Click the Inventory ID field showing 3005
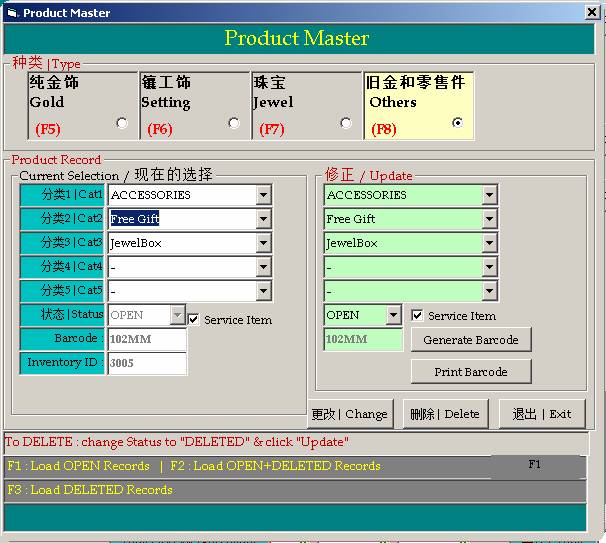This screenshot has height=543, width=606. [146, 363]
